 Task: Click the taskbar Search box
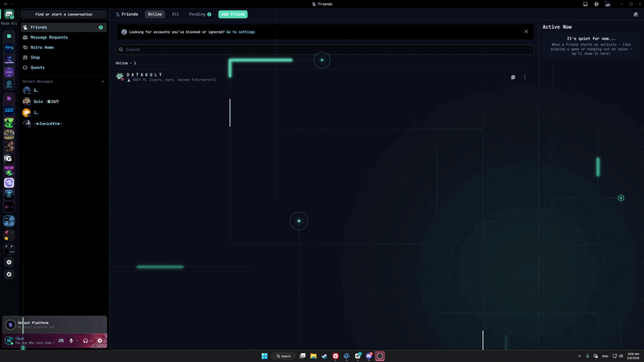pos(284,356)
